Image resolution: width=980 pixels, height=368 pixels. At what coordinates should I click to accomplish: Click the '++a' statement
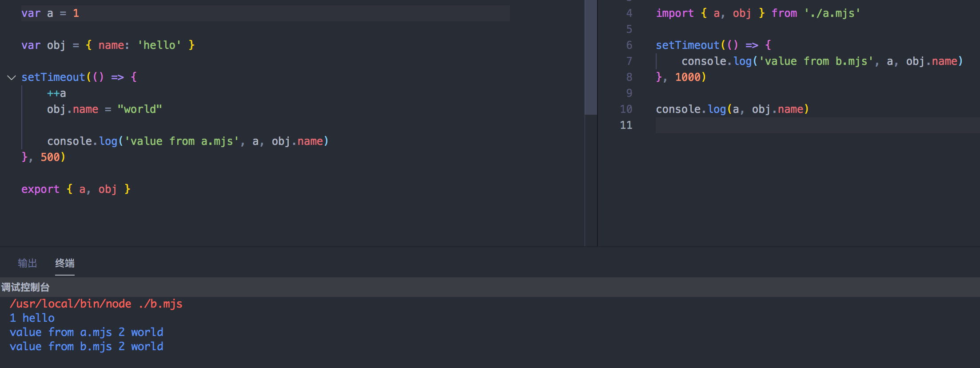pos(56,93)
